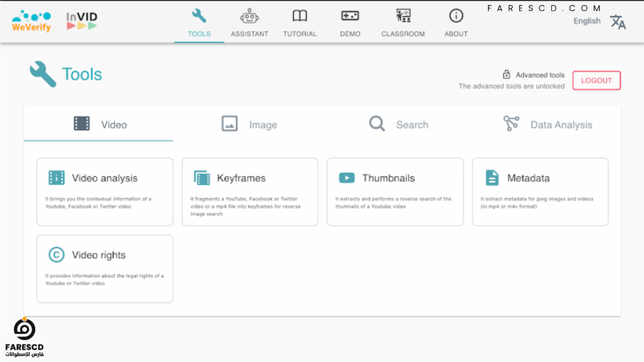Screen dimensions: 644x362
Task: Switch to the Video tab
Action: tap(99, 124)
